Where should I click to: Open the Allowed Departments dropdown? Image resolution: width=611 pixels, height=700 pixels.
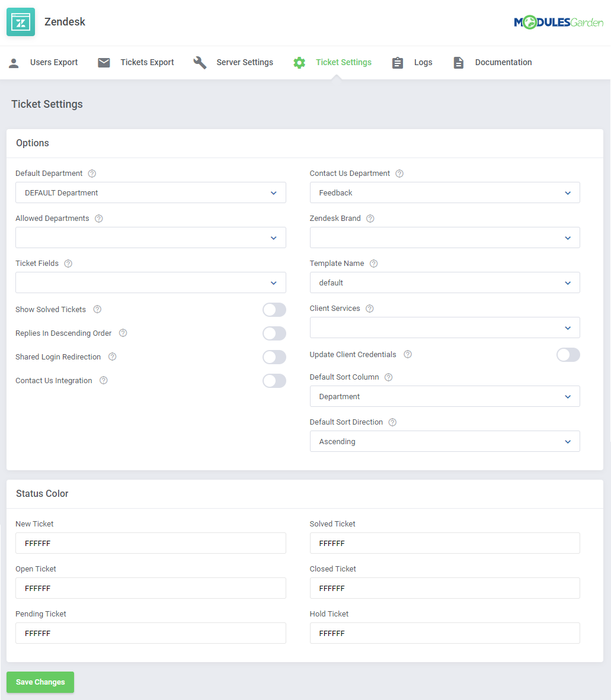pos(151,238)
